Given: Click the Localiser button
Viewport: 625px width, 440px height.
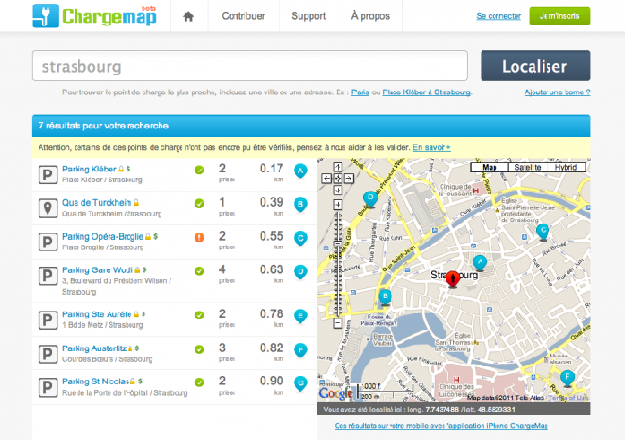Looking at the screenshot, I should click(536, 66).
